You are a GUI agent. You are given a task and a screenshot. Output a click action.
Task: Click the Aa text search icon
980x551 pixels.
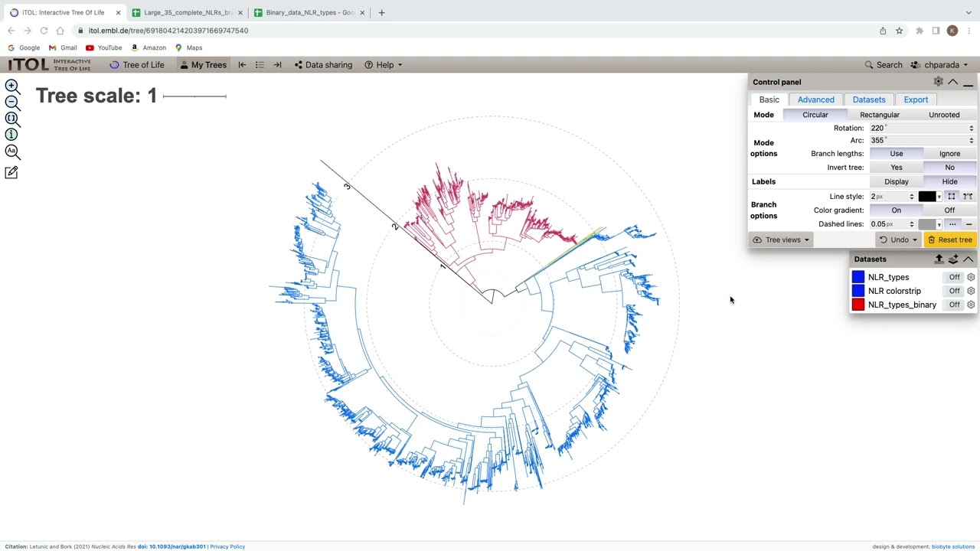[x=11, y=152]
